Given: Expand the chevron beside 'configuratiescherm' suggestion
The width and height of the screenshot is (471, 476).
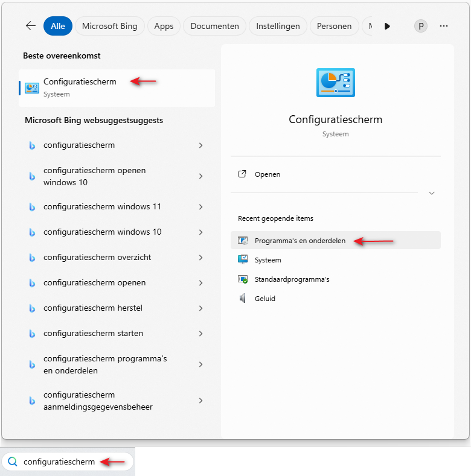Looking at the screenshot, I should click(200, 145).
